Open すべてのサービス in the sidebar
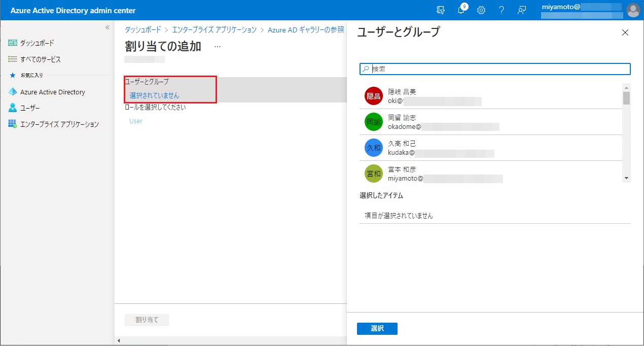644x346 pixels. 40,59
